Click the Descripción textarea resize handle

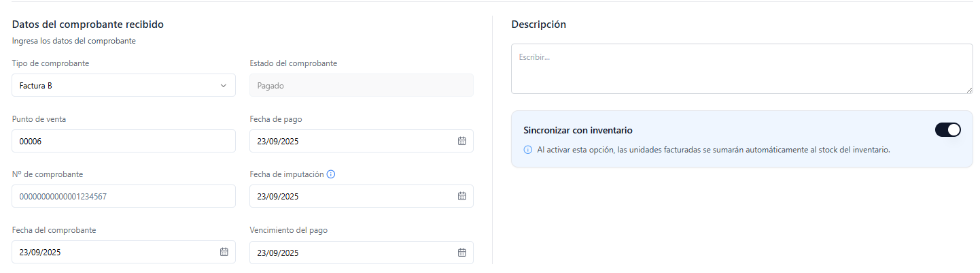tap(968, 89)
